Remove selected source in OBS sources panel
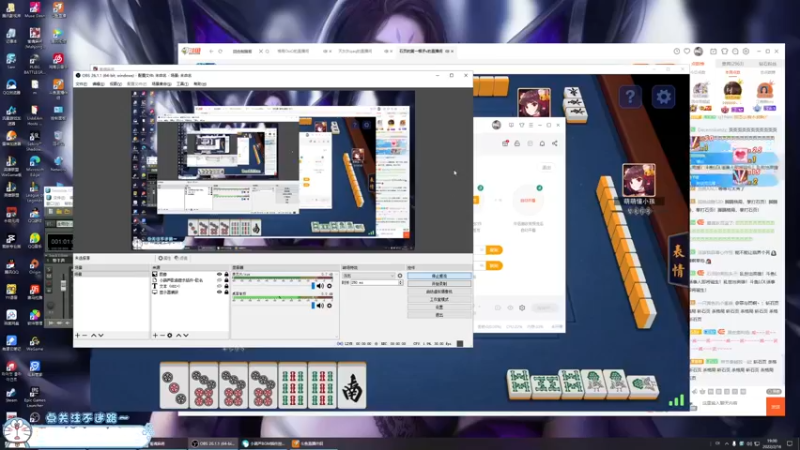Viewport: 800px width, 450px height. point(162,335)
